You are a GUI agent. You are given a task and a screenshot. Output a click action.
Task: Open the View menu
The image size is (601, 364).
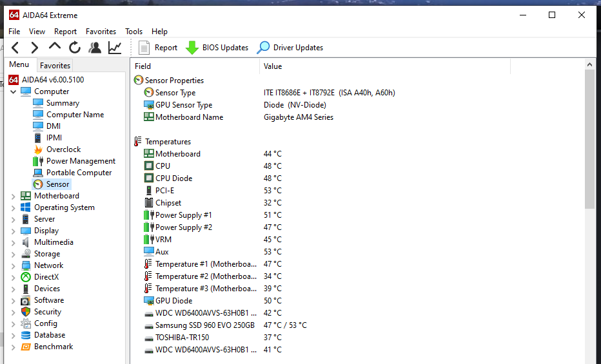tap(37, 32)
